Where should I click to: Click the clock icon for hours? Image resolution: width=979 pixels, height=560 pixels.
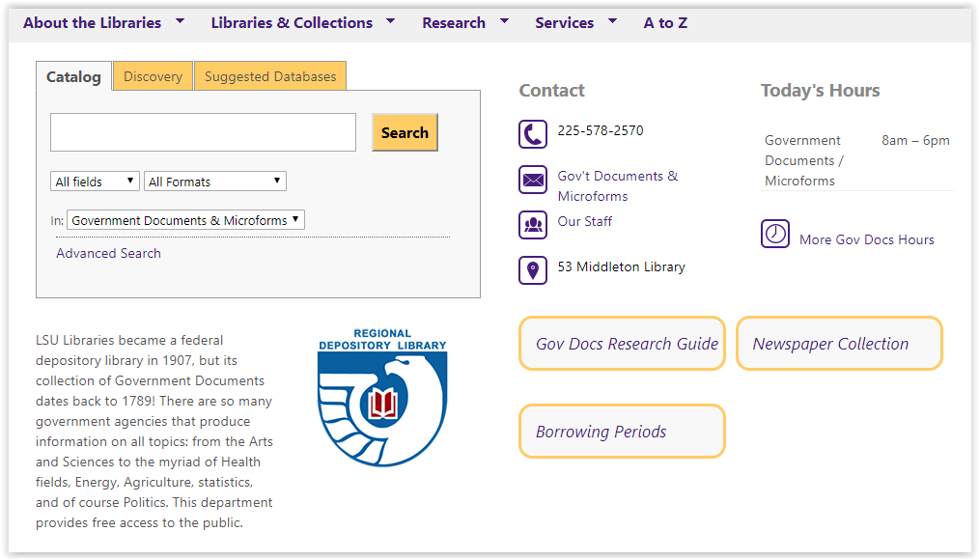click(x=775, y=234)
